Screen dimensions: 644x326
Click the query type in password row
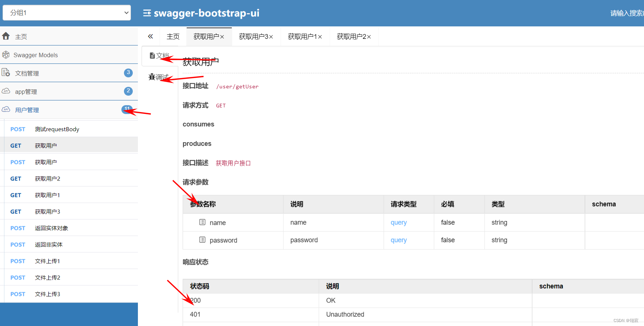[399, 240]
